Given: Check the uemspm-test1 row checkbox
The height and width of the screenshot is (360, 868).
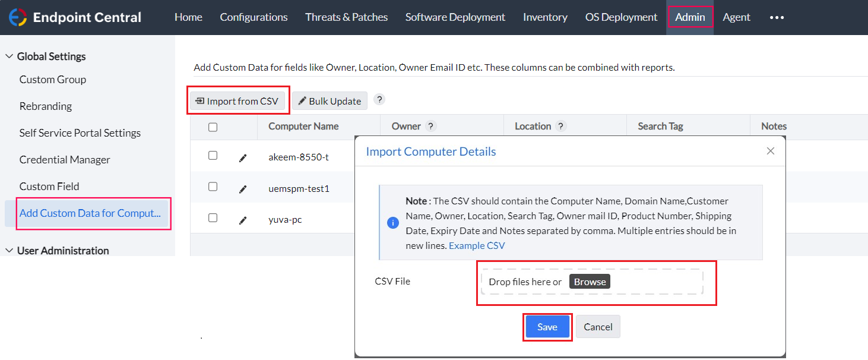Looking at the screenshot, I should (x=213, y=187).
